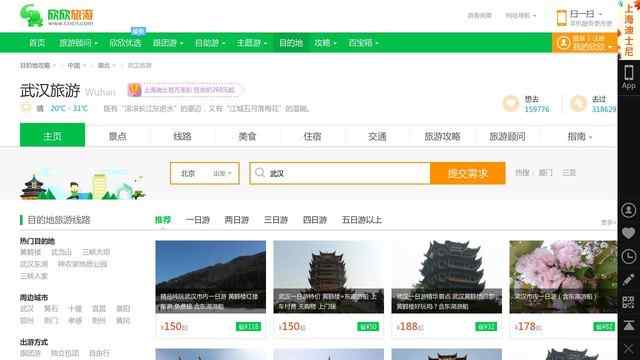Expand the 指南 dropdown tab
Viewport: 640px width, 360px height.
pyautogui.click(x=579, y=136)
